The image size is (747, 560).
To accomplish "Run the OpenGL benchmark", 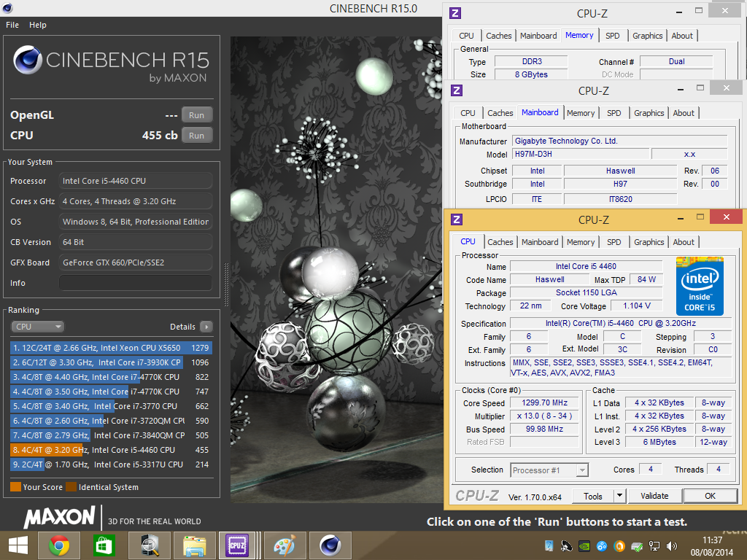I will coord(196,115).
